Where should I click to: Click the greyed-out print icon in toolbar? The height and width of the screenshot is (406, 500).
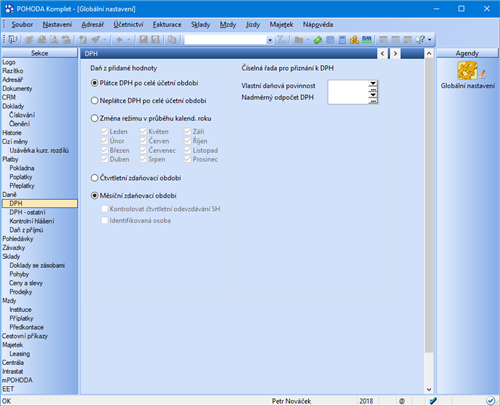(41, 40)
